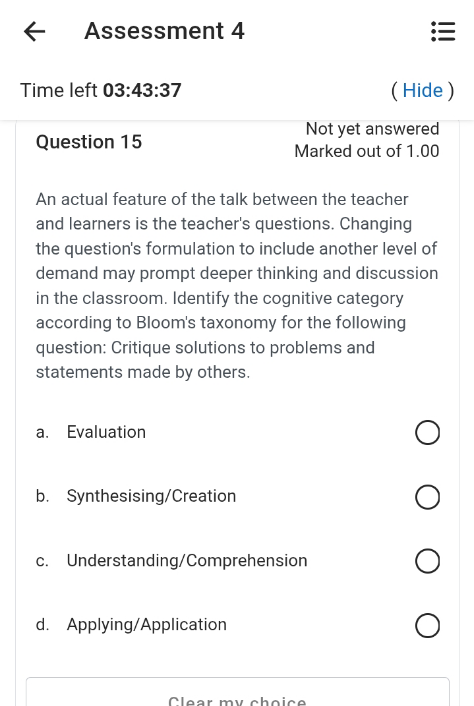Choose the Synthesising/Creation radio button
The width and height of the screenshot is (474, 706).
click(427, 497)
